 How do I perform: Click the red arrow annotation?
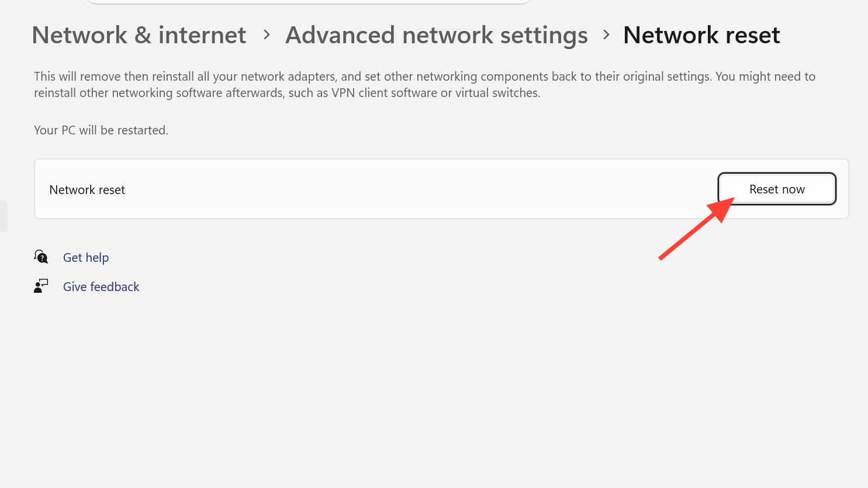(696, 229)
